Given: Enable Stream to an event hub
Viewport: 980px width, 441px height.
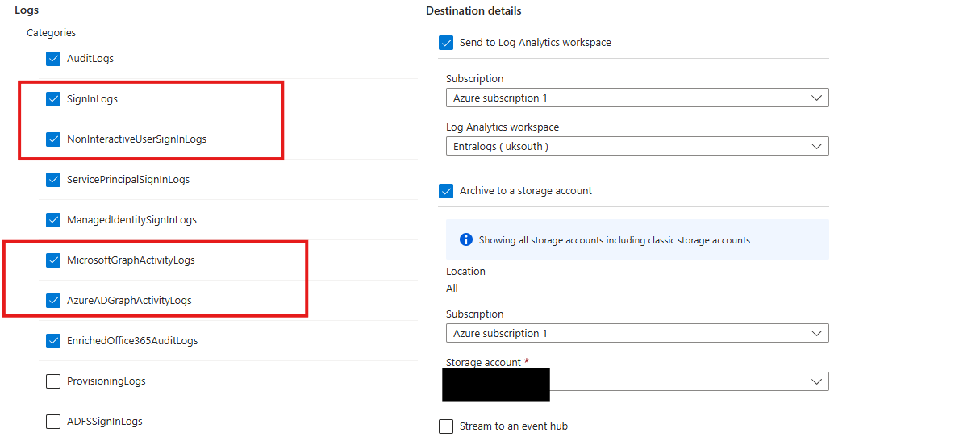Looking at the screenshot, I should (x=446, y=426).
